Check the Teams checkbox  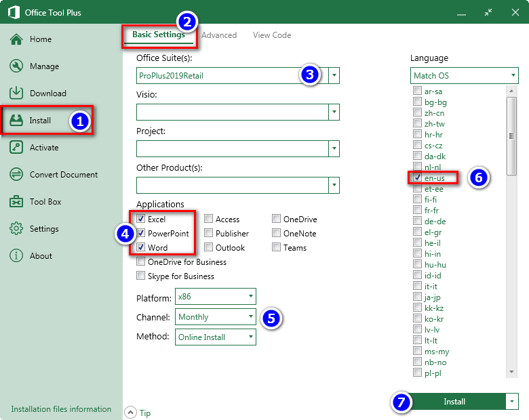point(276,247)
